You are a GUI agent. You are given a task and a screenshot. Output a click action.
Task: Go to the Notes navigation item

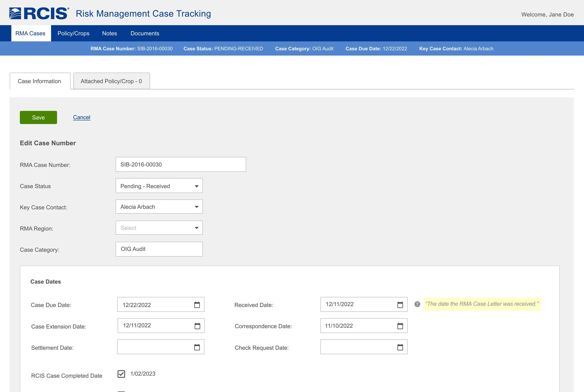pyautogui.click(x=109, y=33)
